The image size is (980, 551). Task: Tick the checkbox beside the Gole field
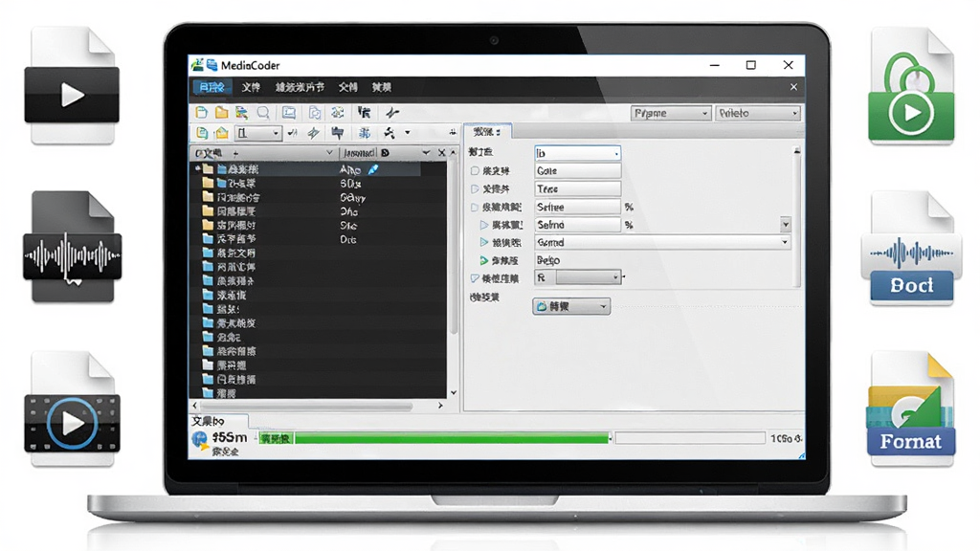475,170
